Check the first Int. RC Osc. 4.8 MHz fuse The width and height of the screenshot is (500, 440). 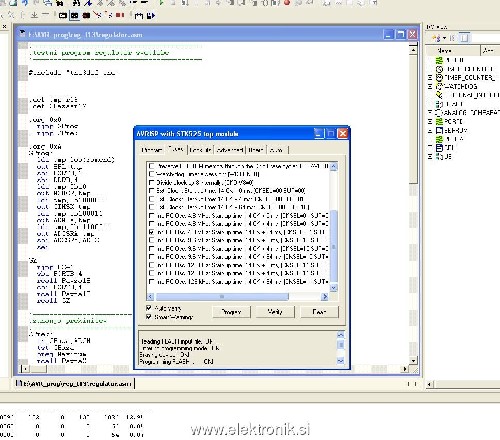click(152, 215)
